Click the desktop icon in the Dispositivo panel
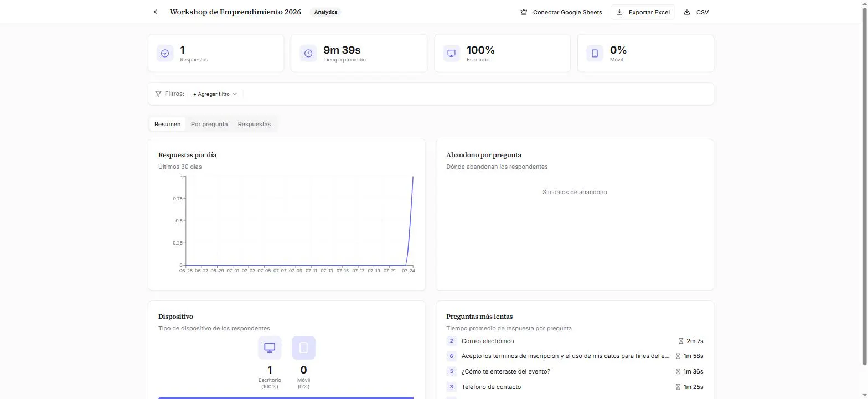Viewport: 868px width, 399px height. [270, 348]
